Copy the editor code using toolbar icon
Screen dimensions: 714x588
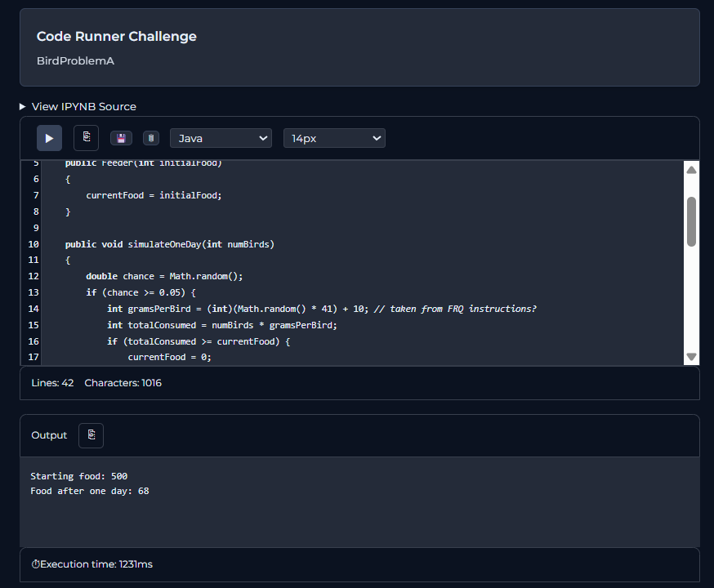(x=86, y=138)
